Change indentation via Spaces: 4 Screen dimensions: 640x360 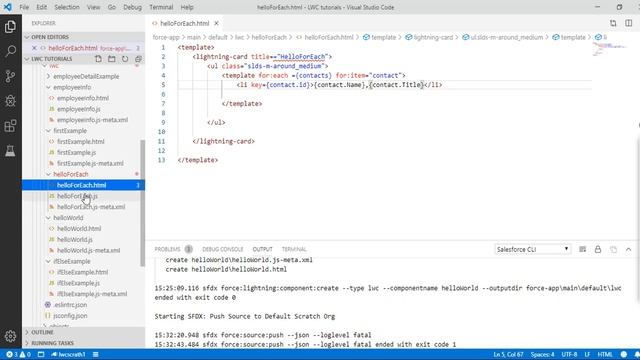pos(542,354)
